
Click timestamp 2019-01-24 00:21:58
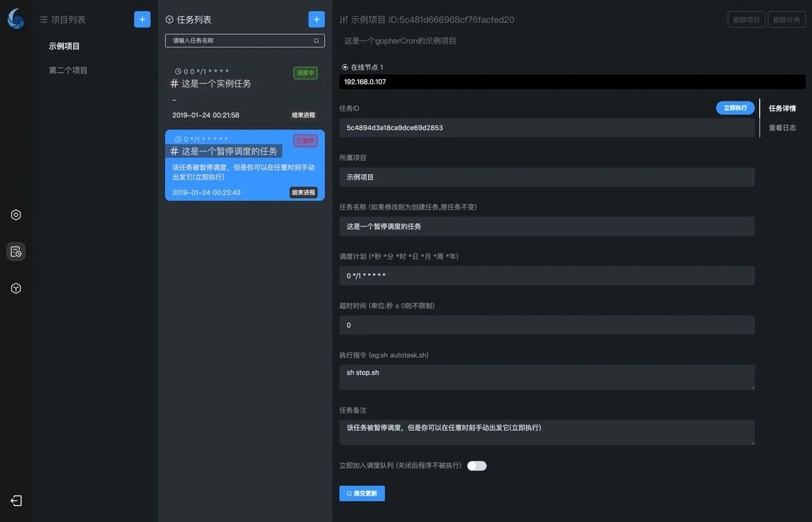206,115
